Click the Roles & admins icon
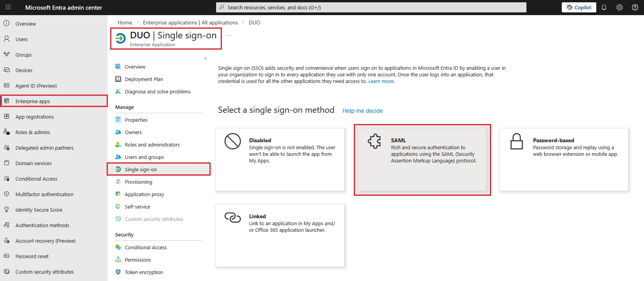Image resolution: width=644 pixels, height=281 pixels. click(x=7, y=132)
